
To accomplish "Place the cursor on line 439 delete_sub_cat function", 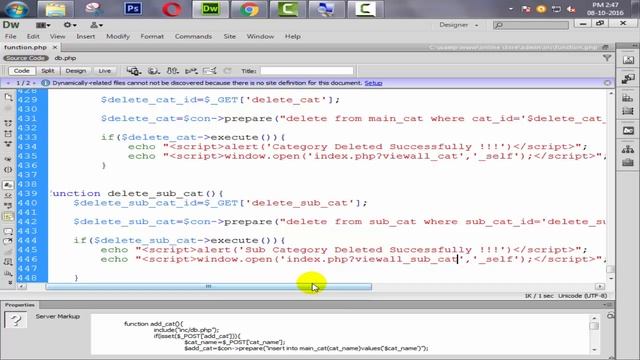I will 137,193.
